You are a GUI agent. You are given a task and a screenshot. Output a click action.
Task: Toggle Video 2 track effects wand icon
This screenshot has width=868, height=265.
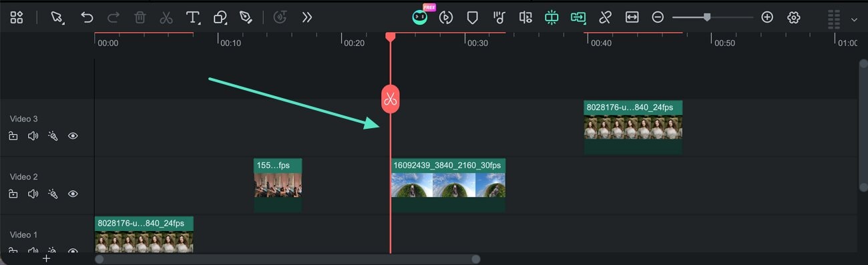click(53, 194)
